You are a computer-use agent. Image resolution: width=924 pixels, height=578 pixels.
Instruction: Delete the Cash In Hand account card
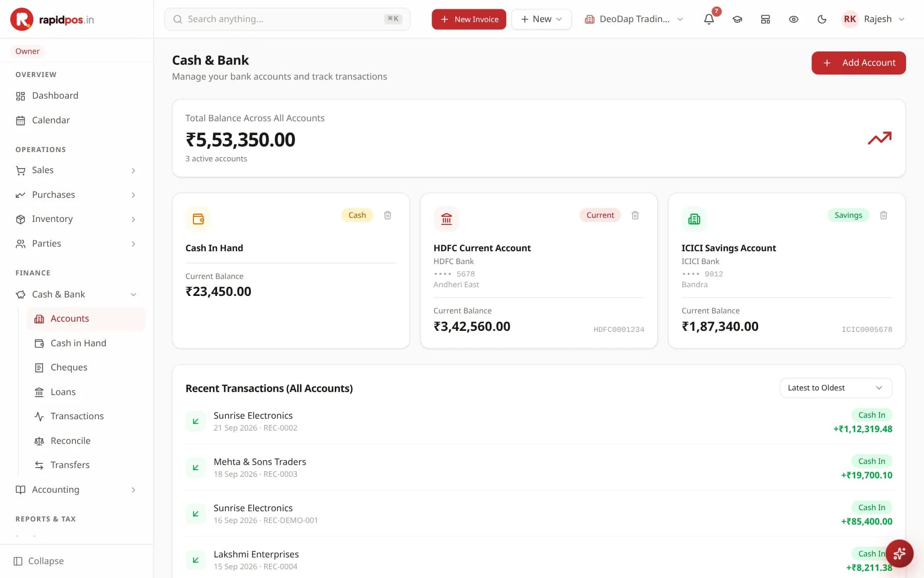click(388, 215)
